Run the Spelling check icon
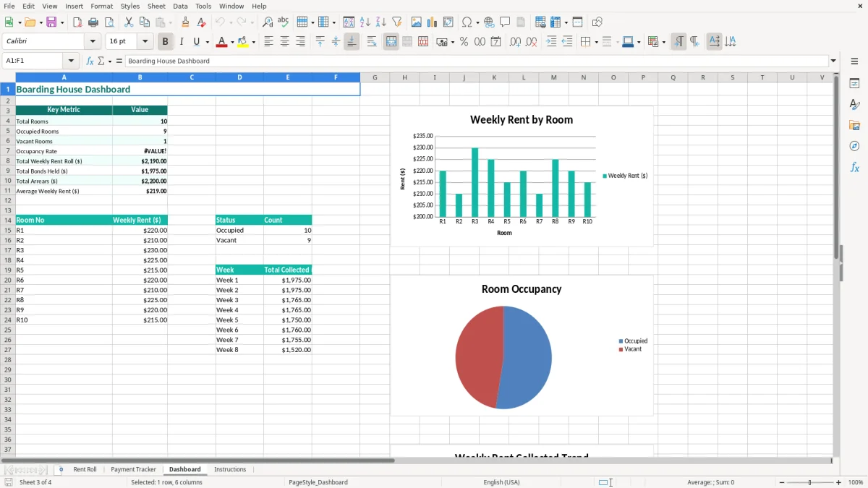Viewport: 868px width, 488px height. point(284,22)
